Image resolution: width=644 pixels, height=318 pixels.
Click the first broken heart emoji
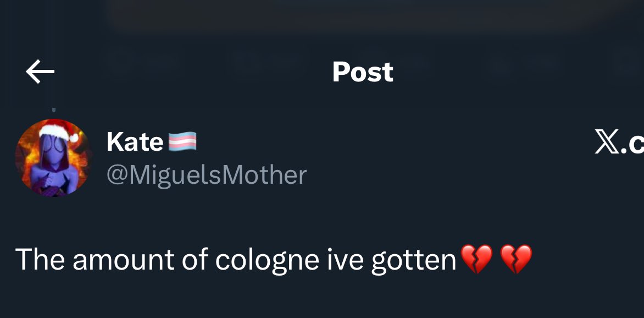coord(476,259)
